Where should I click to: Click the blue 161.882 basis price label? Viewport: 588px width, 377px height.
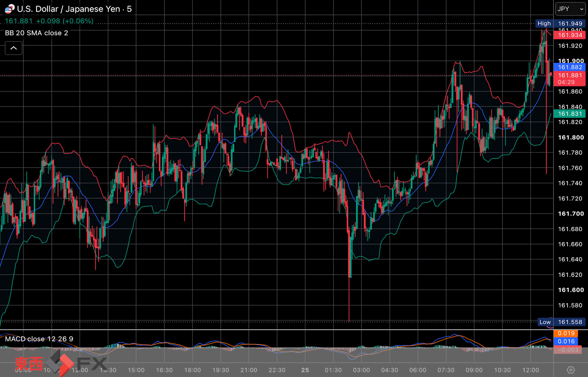[x=569, y=67]
